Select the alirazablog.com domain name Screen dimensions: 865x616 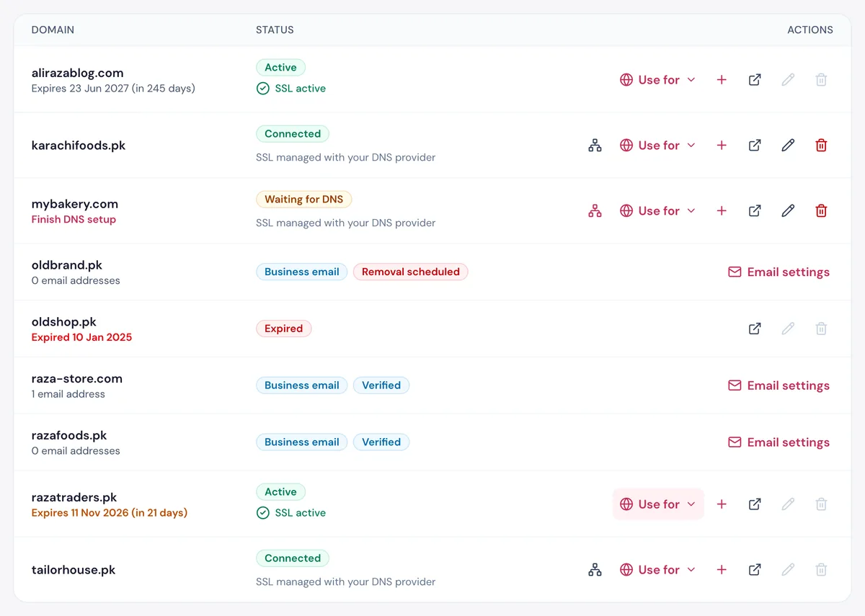click(x=78, y=73)
